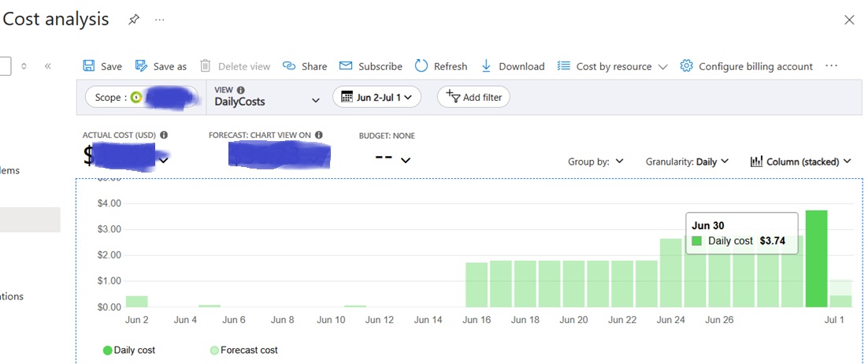Click the VIEW info icon
Viewport: 868px width, 364px height.
coord(241,90)
